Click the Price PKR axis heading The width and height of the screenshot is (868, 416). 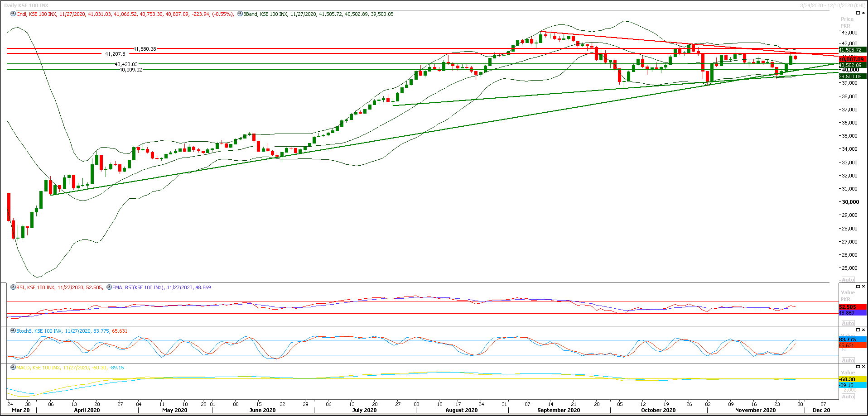pos(847,22)
